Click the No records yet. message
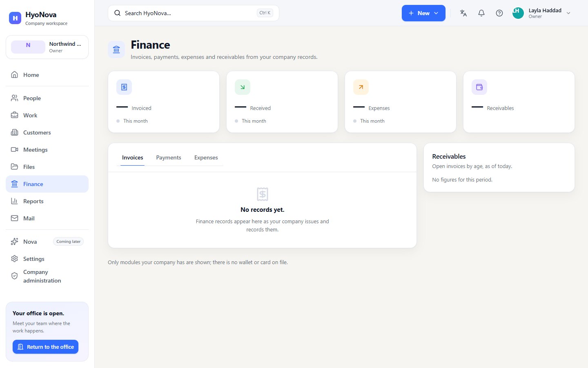Screen dimensions: 588x368 pos(263,210)
